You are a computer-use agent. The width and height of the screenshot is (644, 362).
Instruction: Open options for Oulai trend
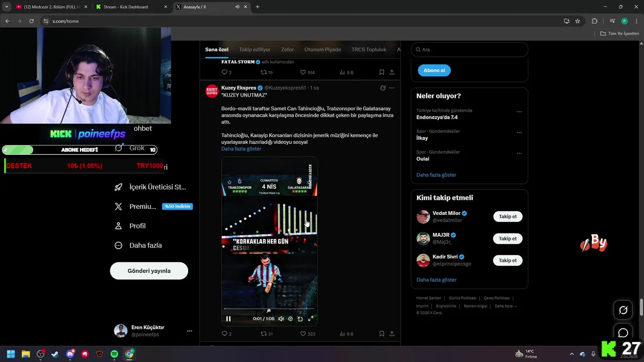tap(519, 153)
